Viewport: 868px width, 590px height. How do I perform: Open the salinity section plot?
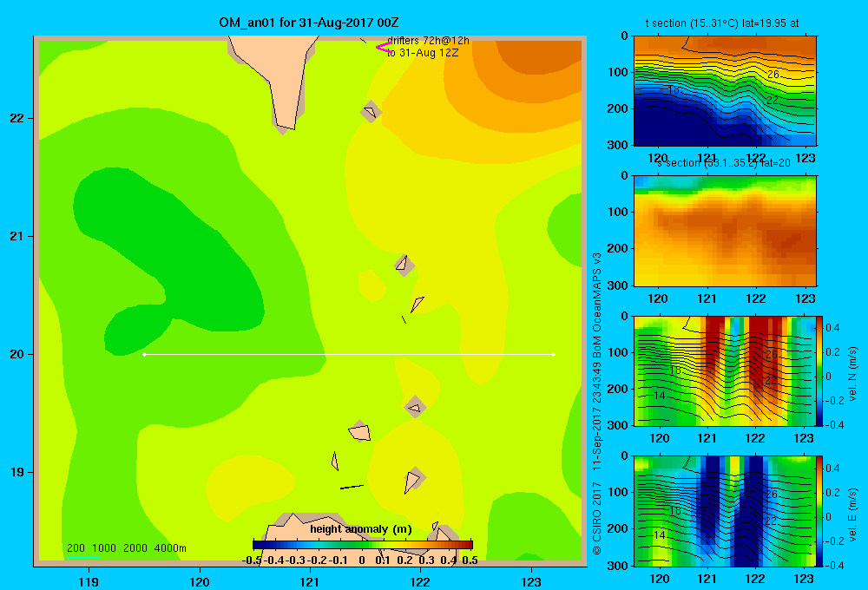coord(725,231)
